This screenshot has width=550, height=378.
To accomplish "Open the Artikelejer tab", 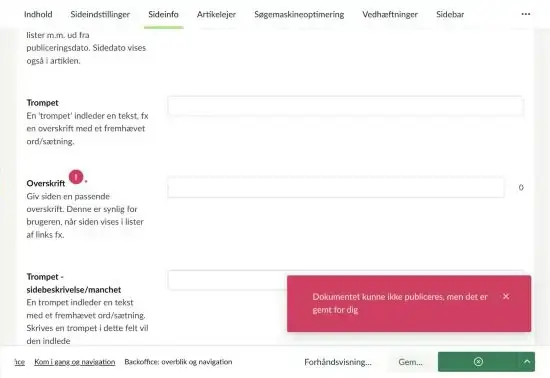I will [x=216, y=14].
